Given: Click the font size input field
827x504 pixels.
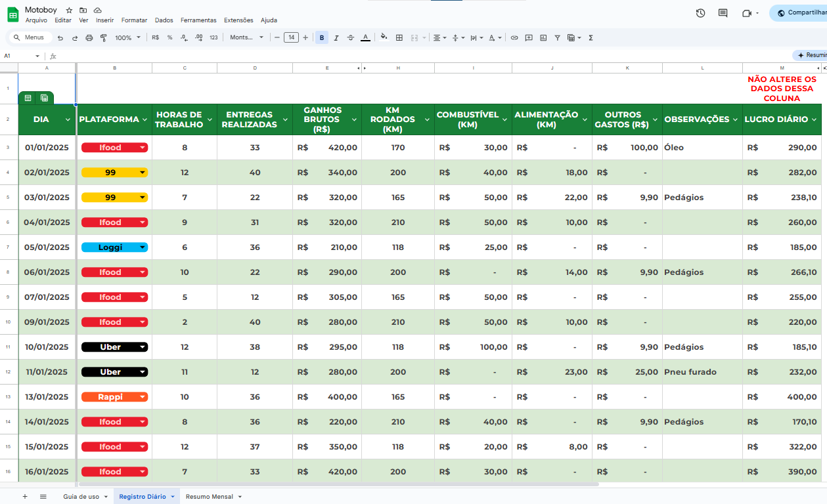Looking at the screenshot, I should point(291,38).
